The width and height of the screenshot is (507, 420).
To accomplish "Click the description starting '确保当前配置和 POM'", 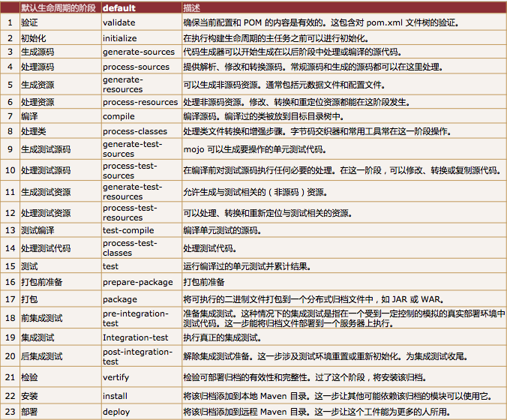I will coord(321,22).
